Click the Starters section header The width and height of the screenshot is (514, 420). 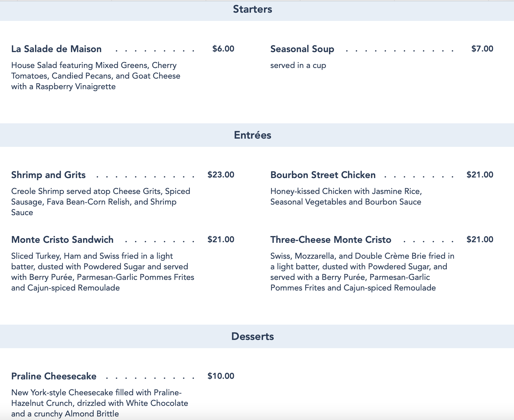(x=252, y=9)
